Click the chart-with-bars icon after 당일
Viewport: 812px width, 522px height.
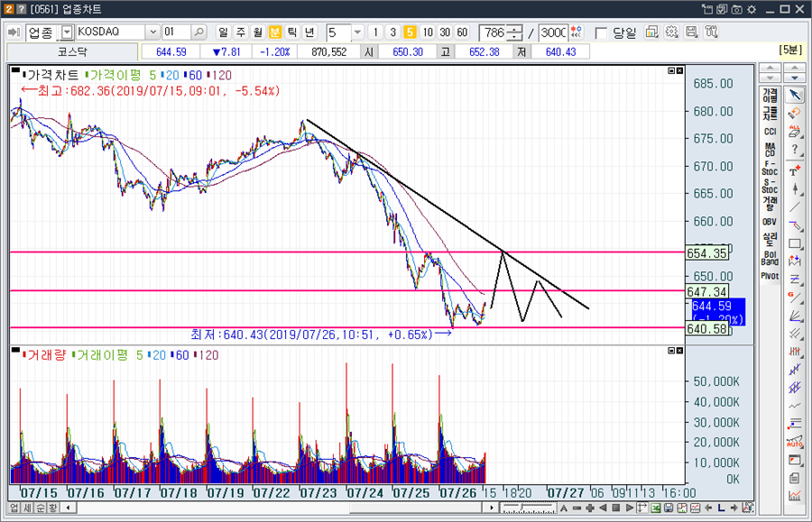(x=651, y=32)
